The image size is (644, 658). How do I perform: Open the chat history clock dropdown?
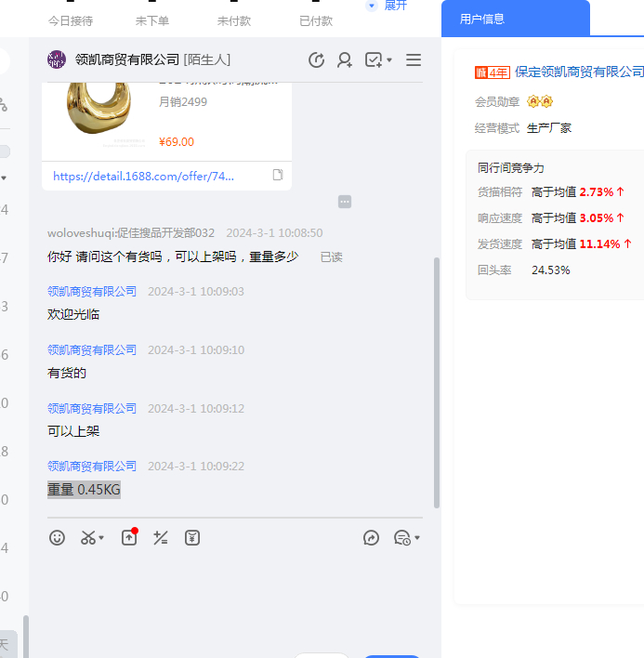407,537
